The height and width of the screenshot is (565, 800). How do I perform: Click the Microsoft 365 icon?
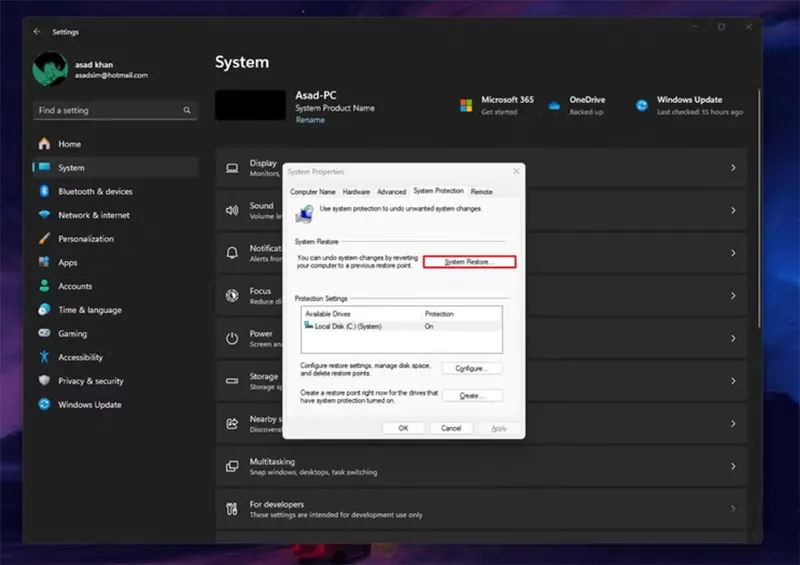click(466, 105)
